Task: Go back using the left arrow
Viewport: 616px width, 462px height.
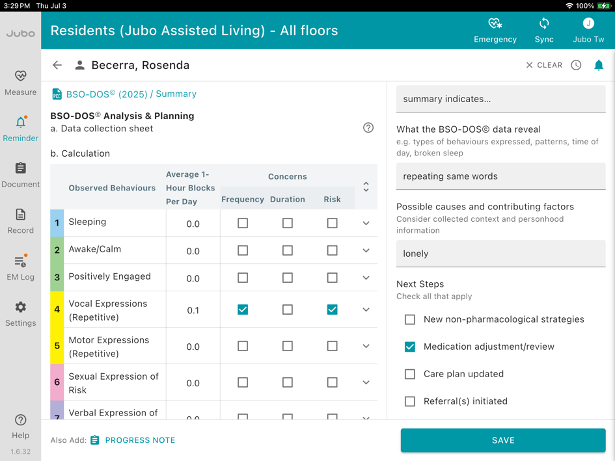Action: [x=57, y=65]
